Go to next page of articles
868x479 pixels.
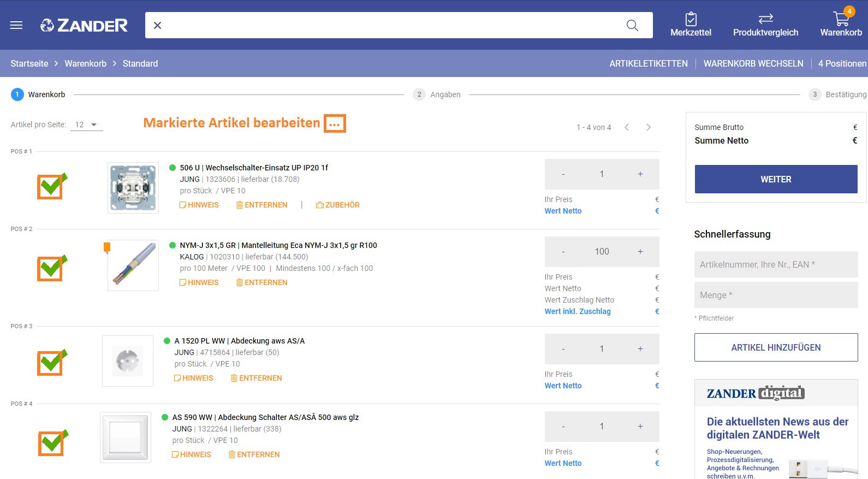649,127
